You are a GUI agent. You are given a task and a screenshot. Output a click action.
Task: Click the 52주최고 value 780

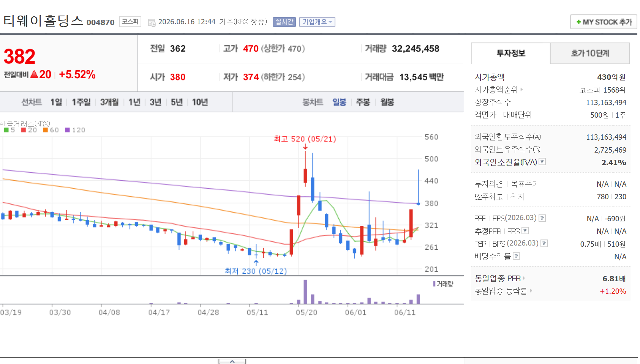[x=603, y=197]
